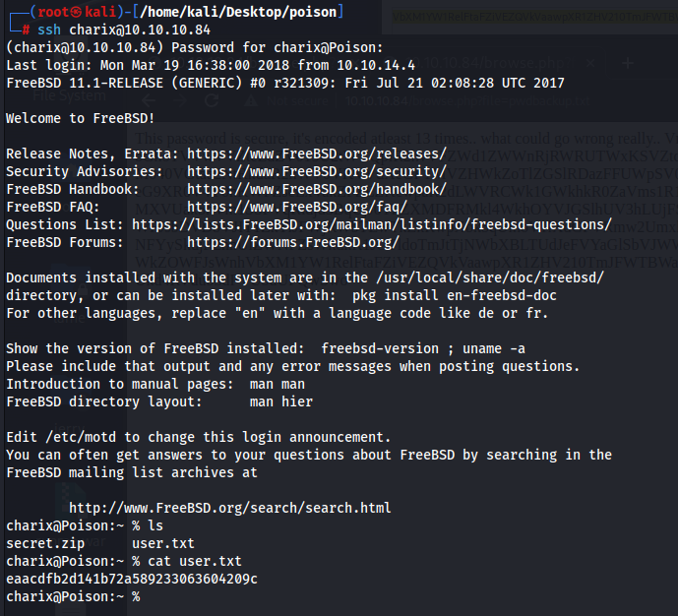Click the faint browser forward arrow
The width and height of the screenshot is (678, 616).
click(180, 101)
